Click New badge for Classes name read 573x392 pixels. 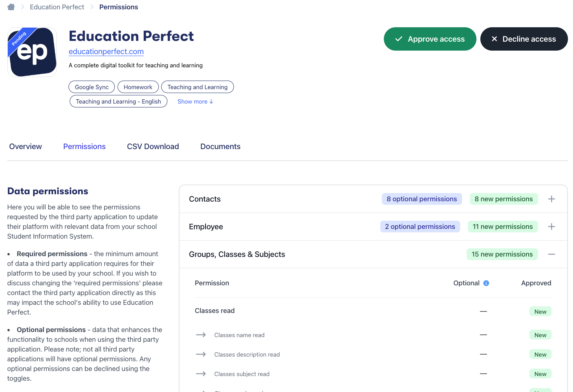coord(540,335)
